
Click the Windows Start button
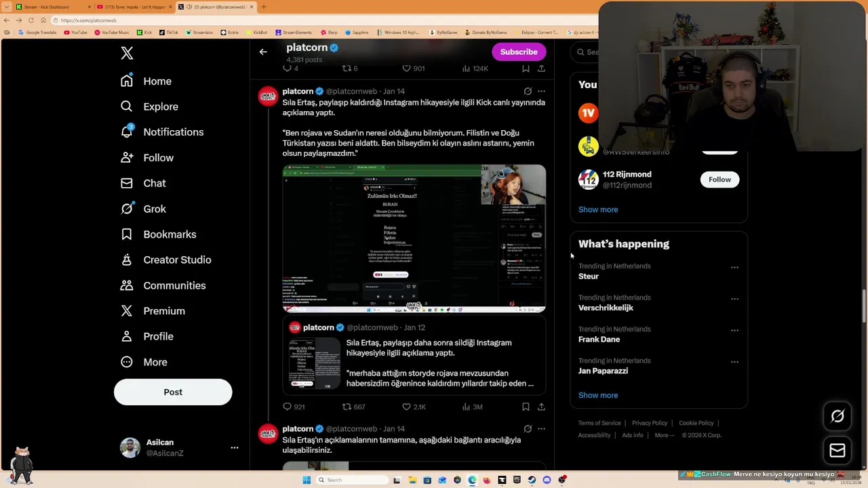click(307, 480)
